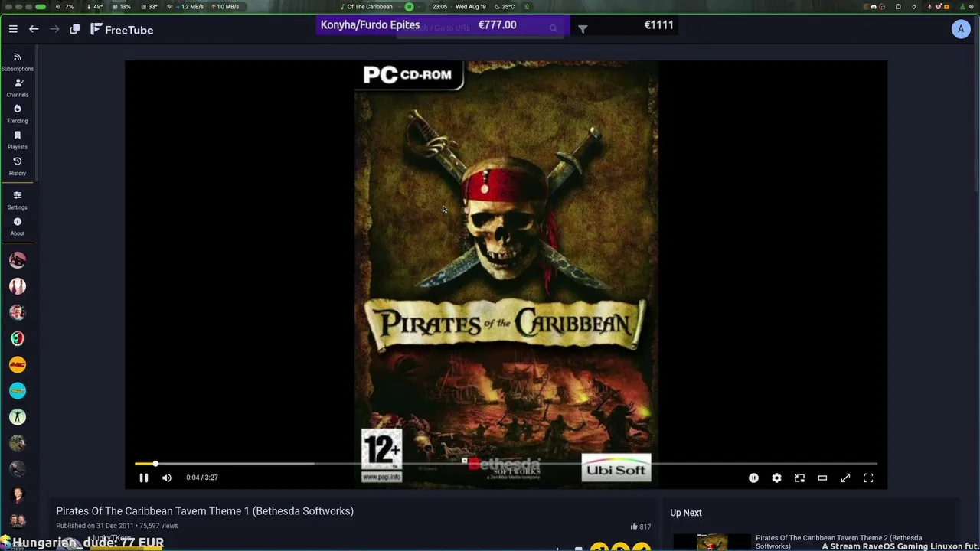Click the Wed Aug 19 date in top bar

470,7
